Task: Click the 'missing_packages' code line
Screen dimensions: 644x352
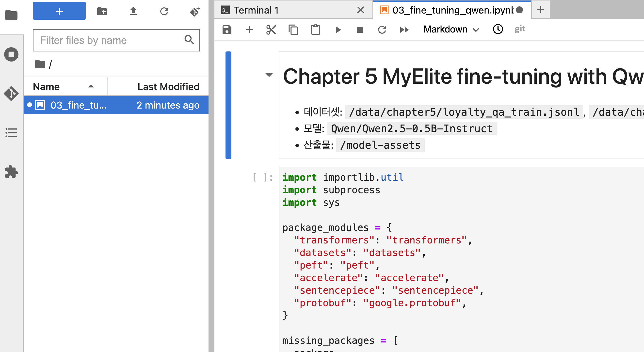Action: click(x=340, y=340)
